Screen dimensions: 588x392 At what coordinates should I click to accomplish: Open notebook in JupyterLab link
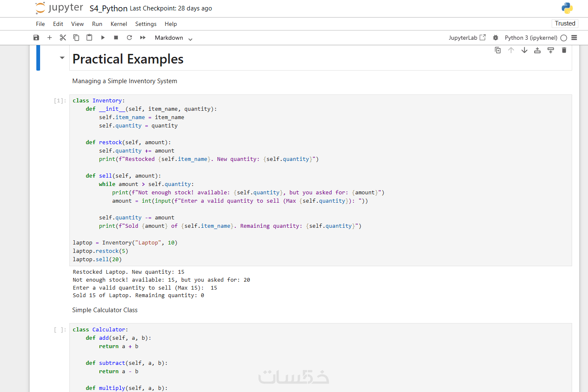tap(467, 38)
